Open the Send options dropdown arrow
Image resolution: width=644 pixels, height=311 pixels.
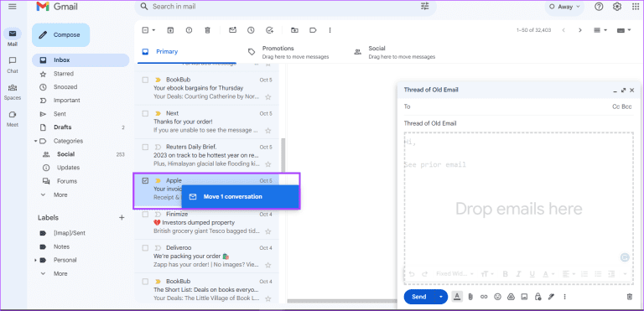point(442,297)
